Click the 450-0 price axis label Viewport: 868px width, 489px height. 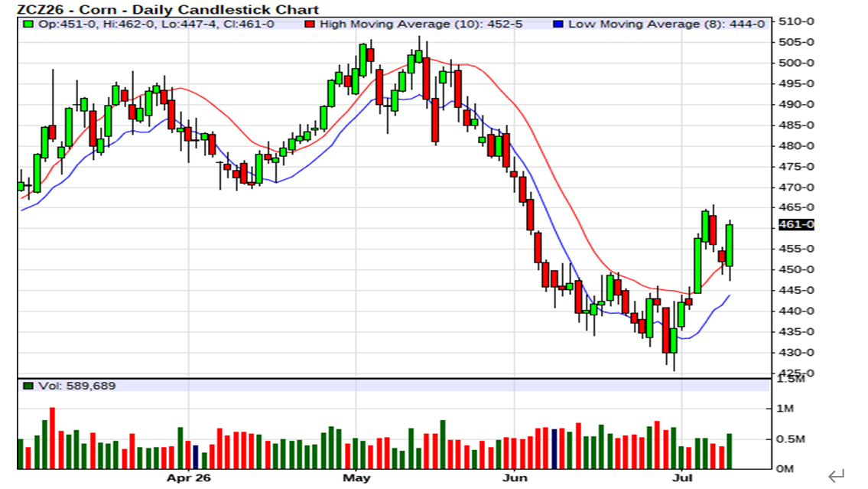(796, 269)
